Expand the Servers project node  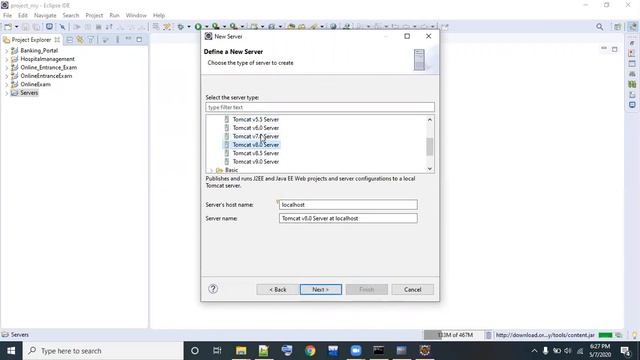coord(6,93)
